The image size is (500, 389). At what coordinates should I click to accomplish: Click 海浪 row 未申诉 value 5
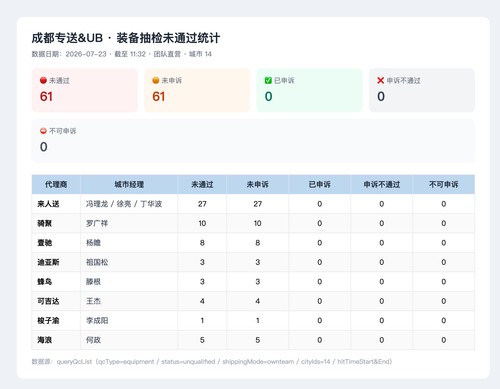coord(257,340)
